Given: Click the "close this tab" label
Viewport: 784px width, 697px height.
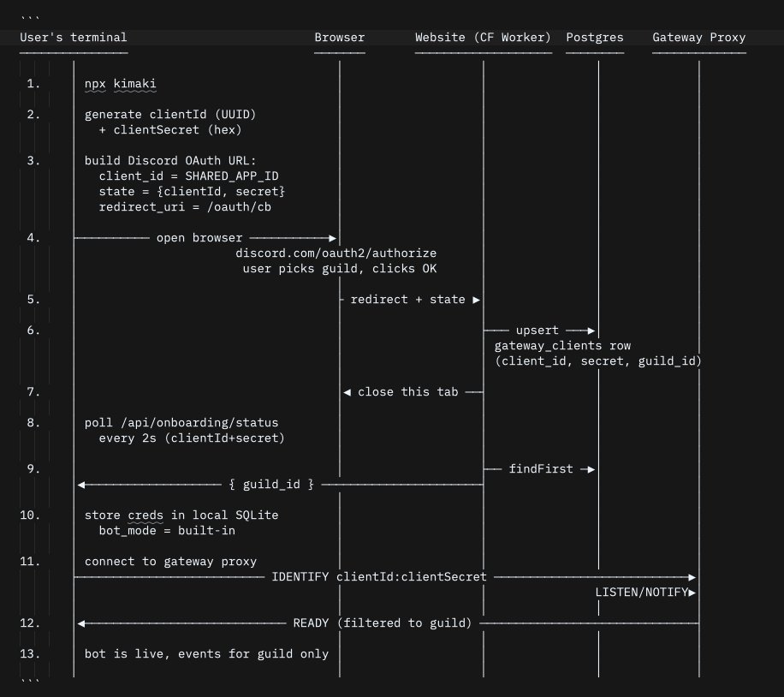Looking at the screenshot, I should coord(408,392).
